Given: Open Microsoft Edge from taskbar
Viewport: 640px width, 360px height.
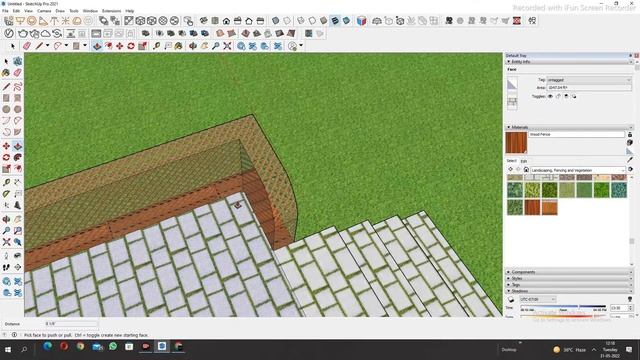Looking at the screenshot, I should click(x=47, y=347).
